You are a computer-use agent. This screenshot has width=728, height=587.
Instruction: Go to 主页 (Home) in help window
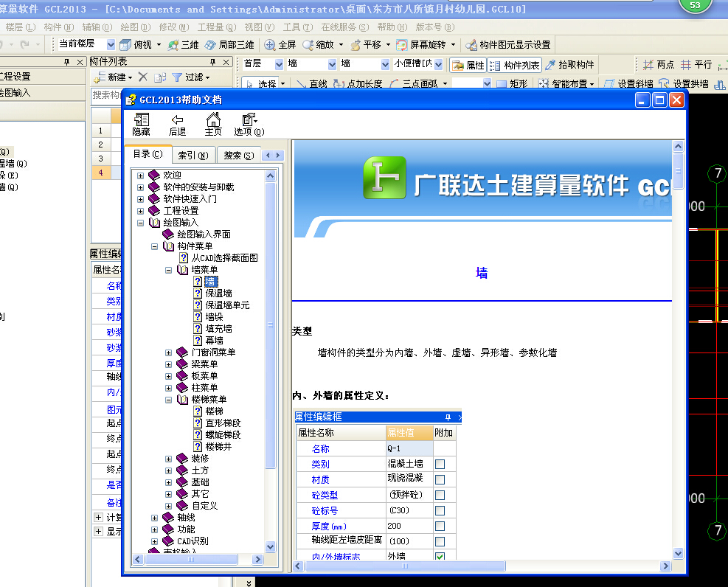[213, 125]
